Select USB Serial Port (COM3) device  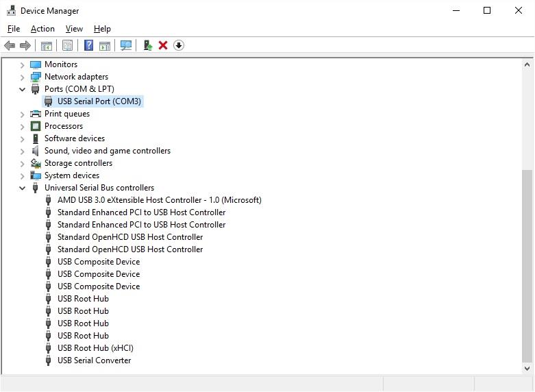(99, 101)
